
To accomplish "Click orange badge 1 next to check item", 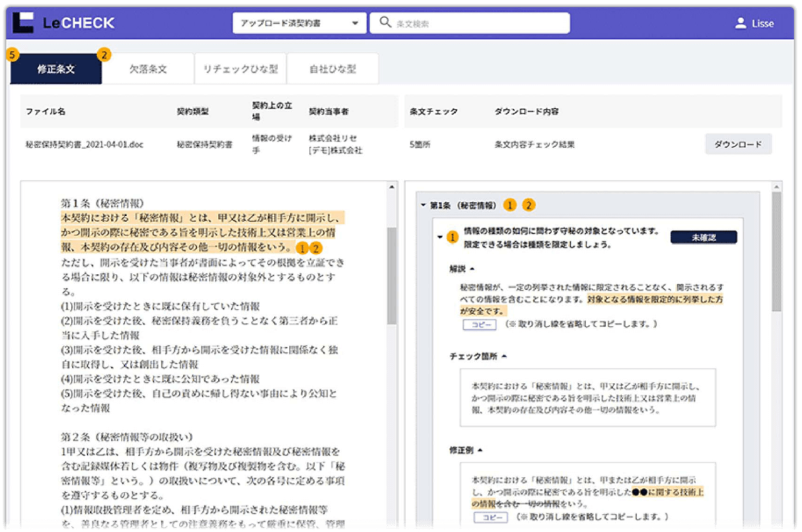I will (452, 237).
